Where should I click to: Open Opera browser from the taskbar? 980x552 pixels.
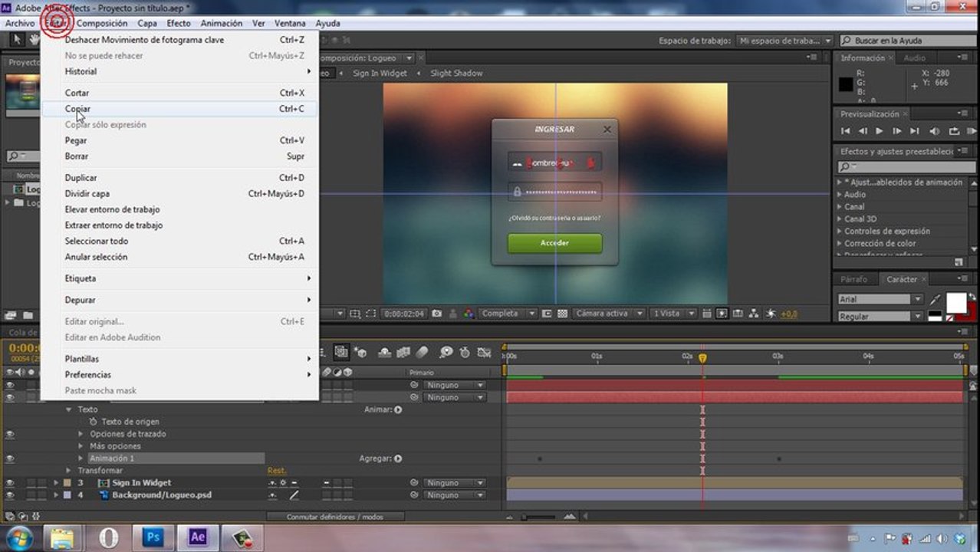(x=108, y=538)
